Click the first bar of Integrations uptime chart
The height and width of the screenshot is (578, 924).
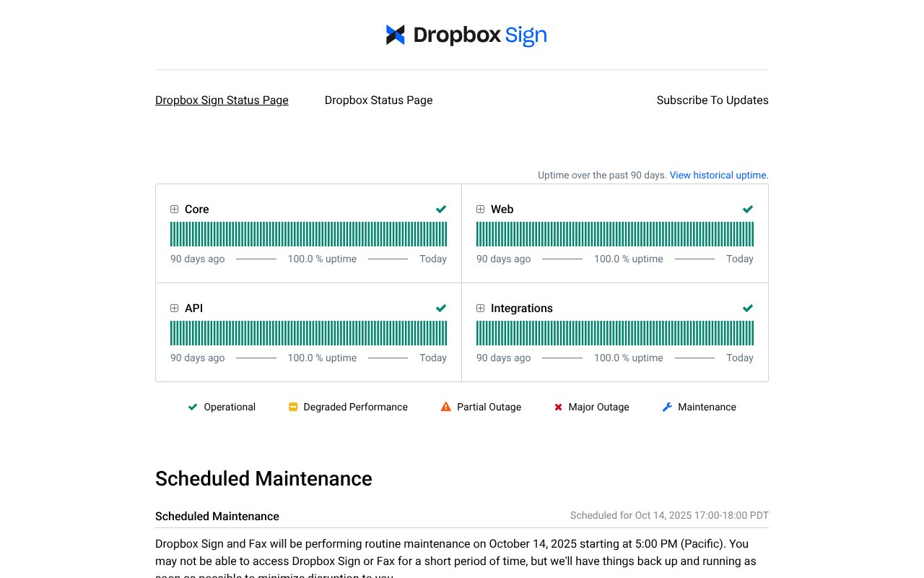[478, 333]
